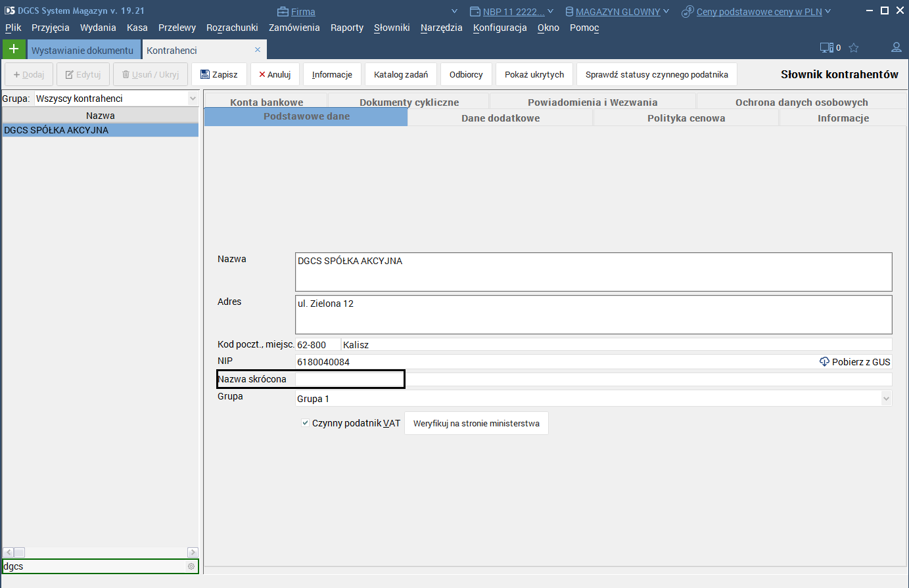Close the Kontrahenci tab with its X icon
This screenshot has width=909, height=588.
coord(258,50)
